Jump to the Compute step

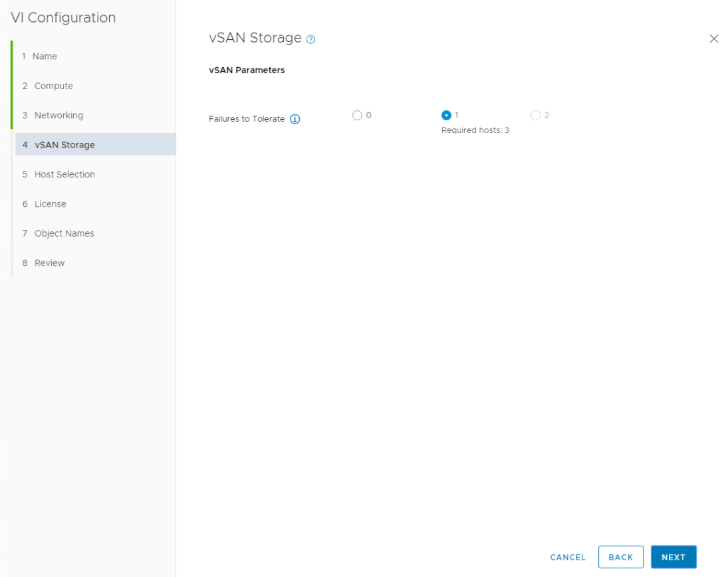(x=53, y=86)
